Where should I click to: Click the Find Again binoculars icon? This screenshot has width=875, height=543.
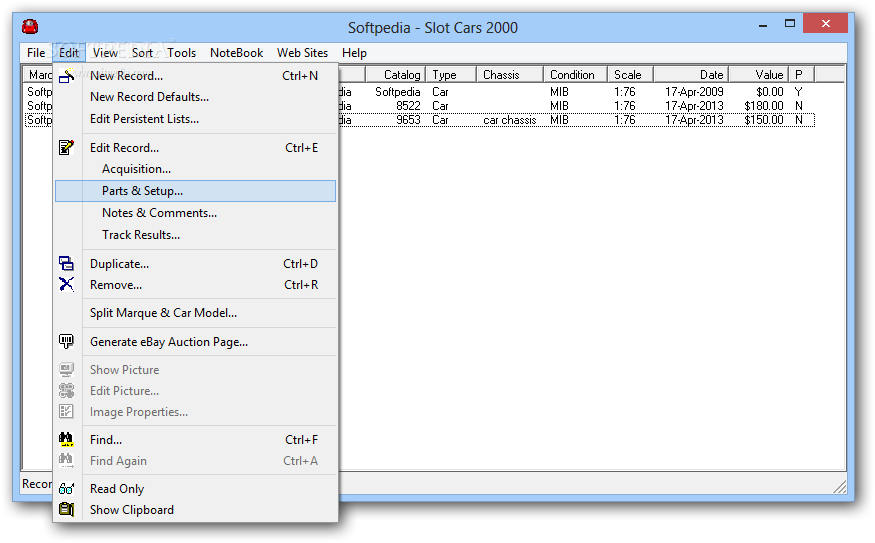(66, 461)
